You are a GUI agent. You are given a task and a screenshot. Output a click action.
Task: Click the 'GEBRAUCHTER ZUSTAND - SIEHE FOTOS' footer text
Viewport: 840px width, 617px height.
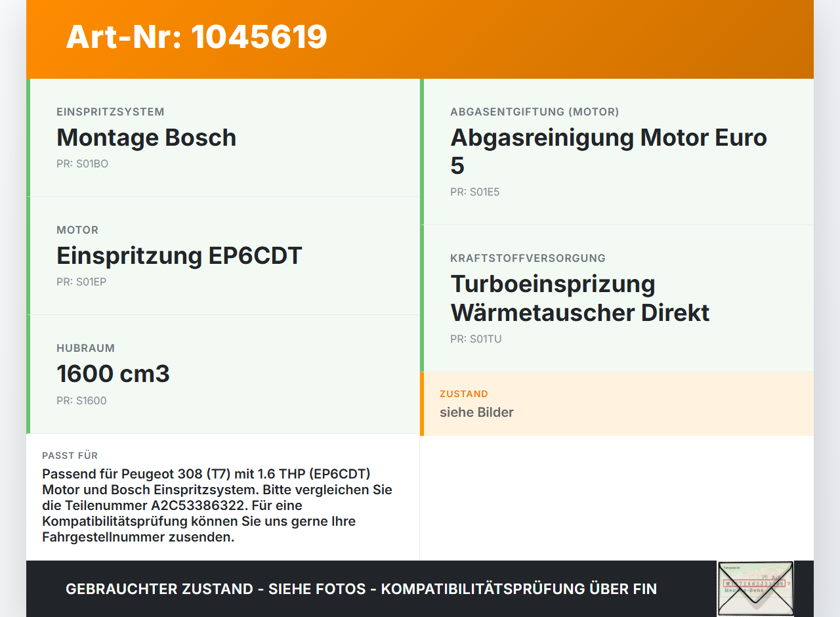pos(361,589)
